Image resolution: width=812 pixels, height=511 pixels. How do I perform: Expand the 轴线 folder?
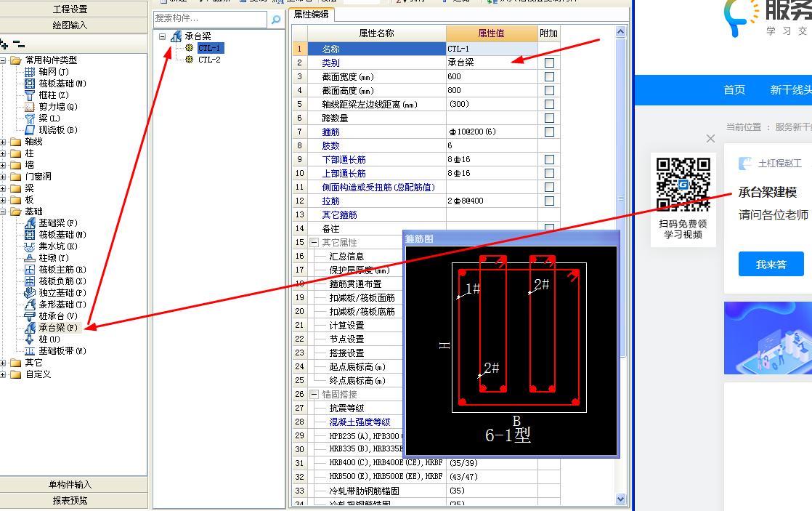(x=3, y=142)
